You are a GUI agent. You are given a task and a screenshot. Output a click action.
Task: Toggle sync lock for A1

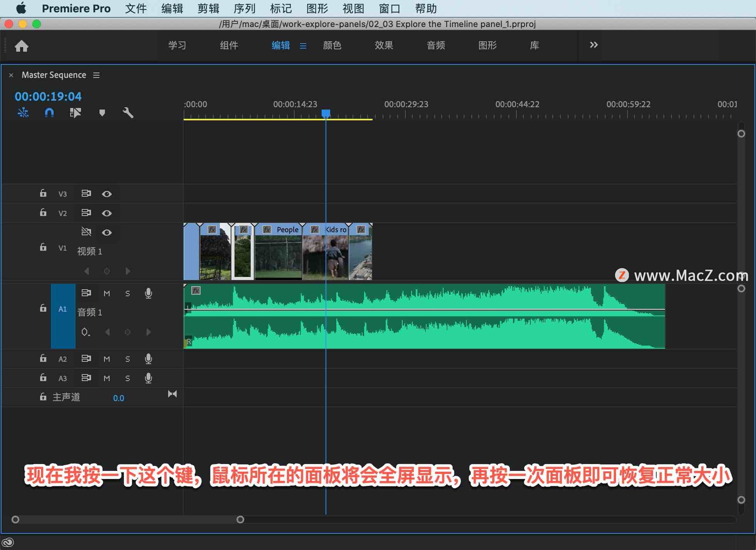point(86,293)
